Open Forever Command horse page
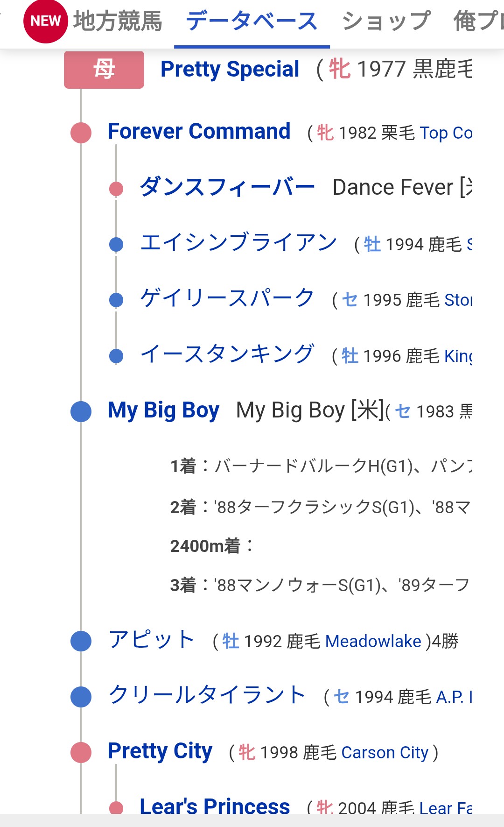Screen dimensions: 504x827 coord(199,132)
